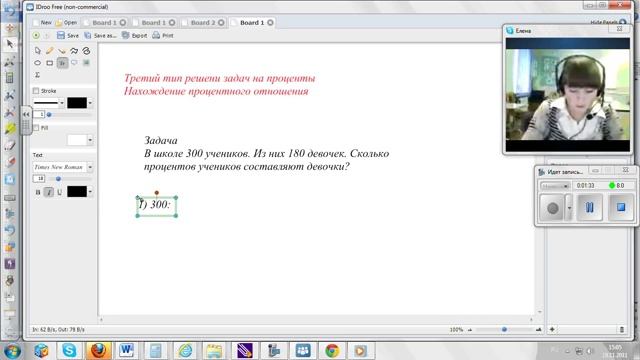Select the eraser in left sidebar
The image size is (640, 360).
point(10,145)
